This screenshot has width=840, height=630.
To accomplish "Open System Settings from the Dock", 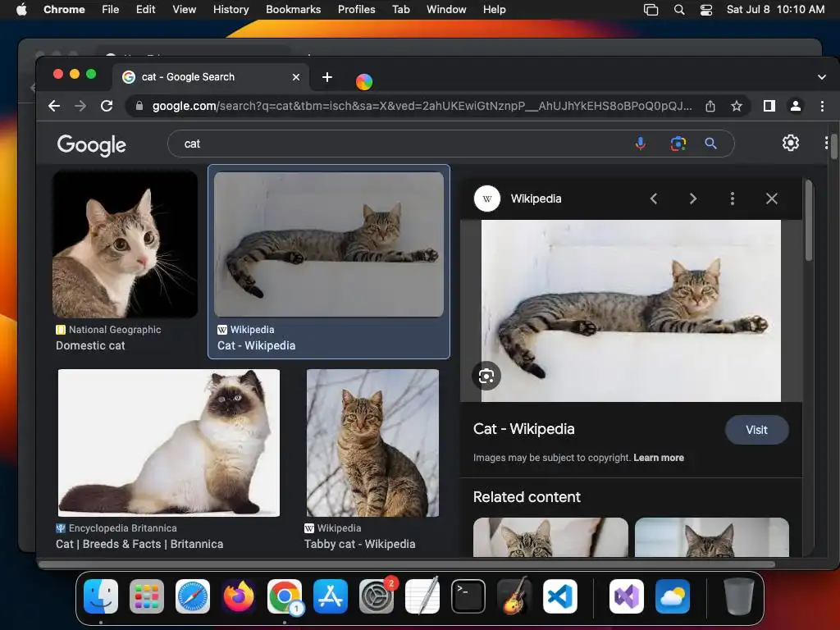I will pyautogui.click(x=376, y=596).
